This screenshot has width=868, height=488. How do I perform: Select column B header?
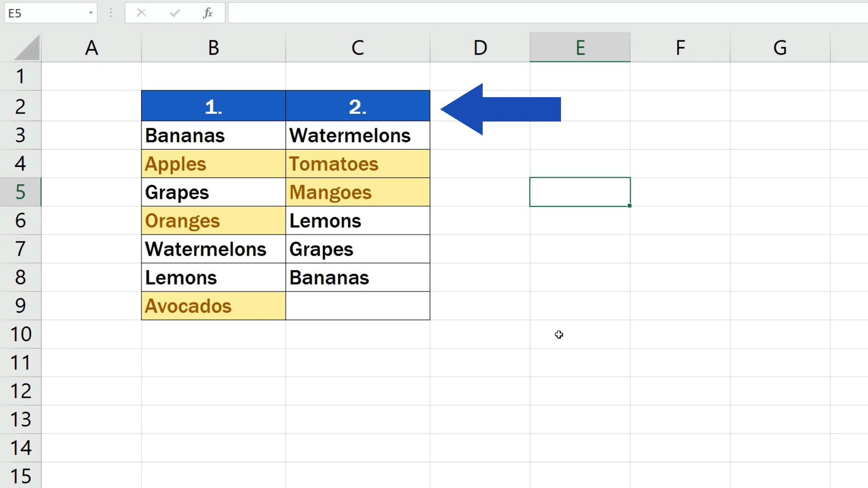213,47
